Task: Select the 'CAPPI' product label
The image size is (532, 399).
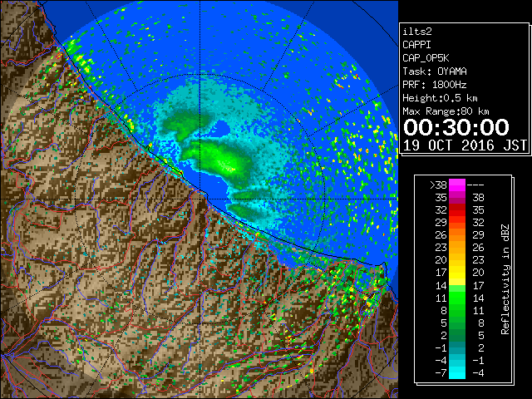Action: pyautogui.click(x=416, y=45)
